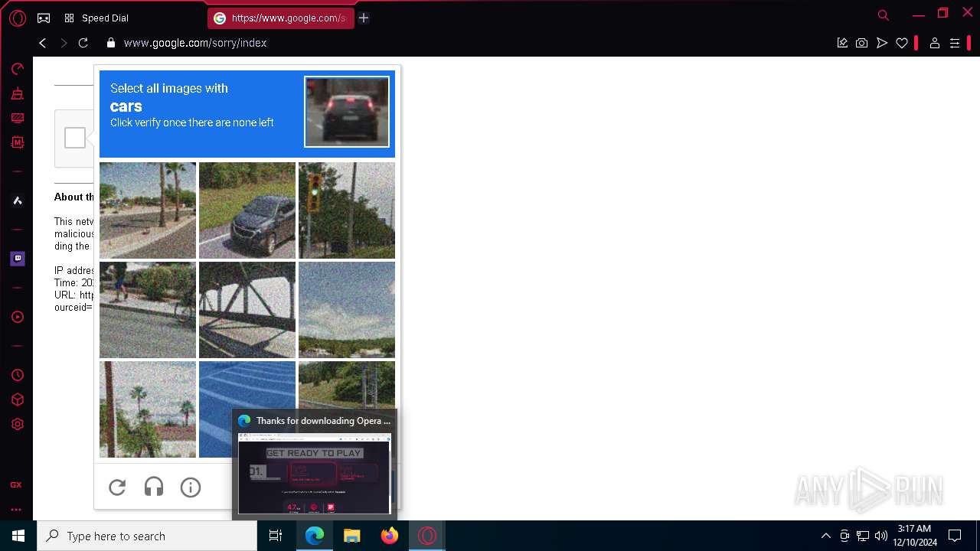Bookmark page with the heart icon
Screen dimensions: 980x551
pyautogui.click(x=902, y=43)
